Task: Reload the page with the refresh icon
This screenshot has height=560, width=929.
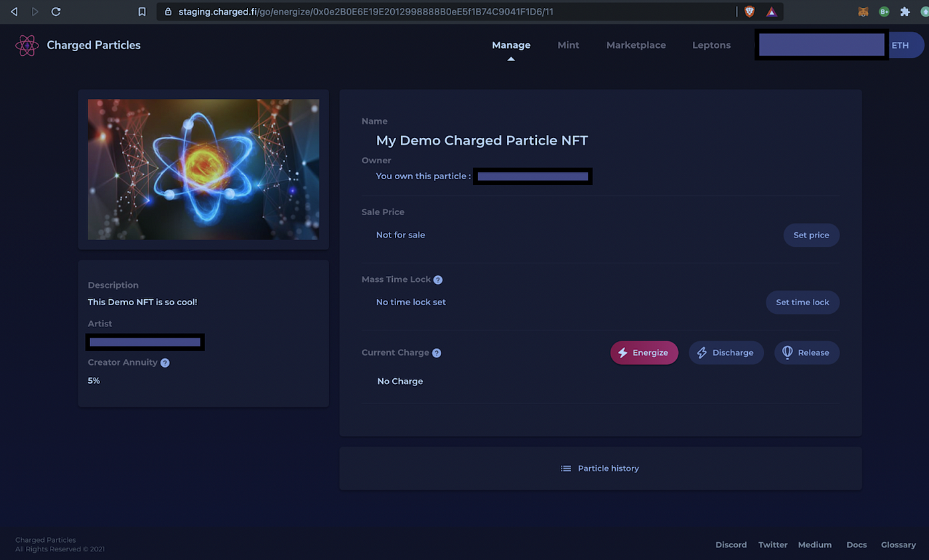Action: coord(56,11)
